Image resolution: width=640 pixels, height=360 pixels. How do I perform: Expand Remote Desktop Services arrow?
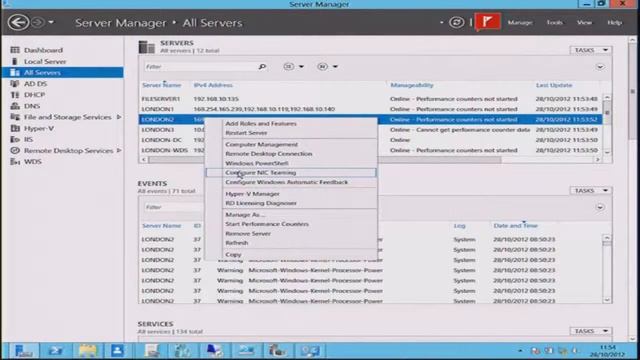[119, 150]
